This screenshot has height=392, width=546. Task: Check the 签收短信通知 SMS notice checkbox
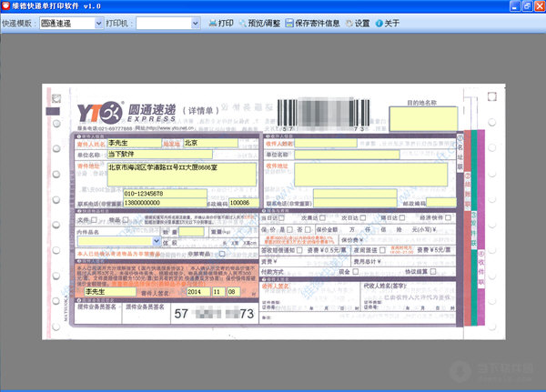[299, 250]
